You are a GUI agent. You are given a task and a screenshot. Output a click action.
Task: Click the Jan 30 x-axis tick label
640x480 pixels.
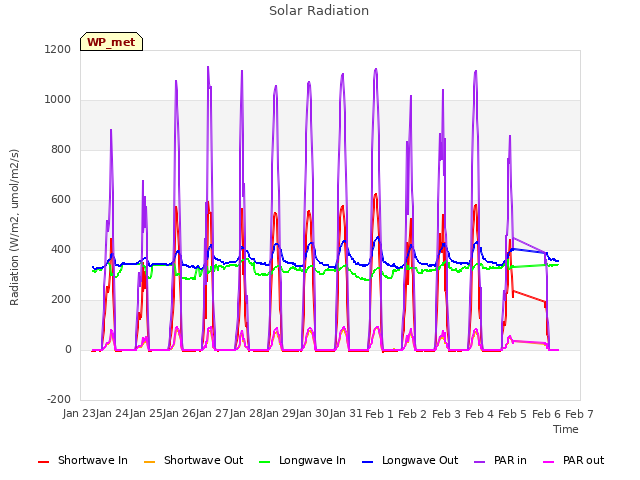[x=313, y=413]
